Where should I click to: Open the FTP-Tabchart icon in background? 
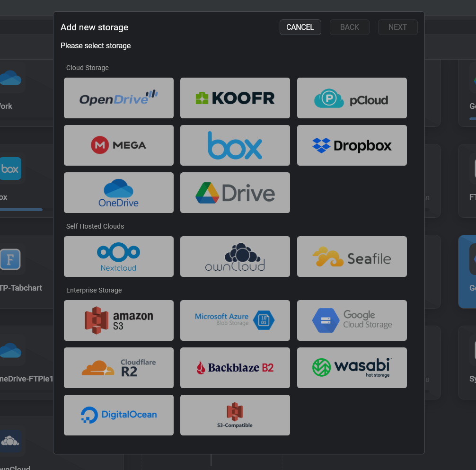(10, 259)
